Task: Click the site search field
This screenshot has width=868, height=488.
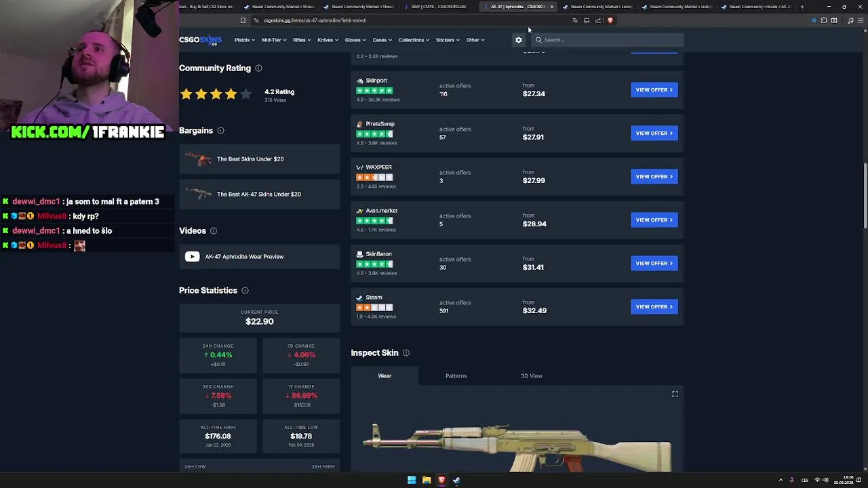Action: point(607,40)
